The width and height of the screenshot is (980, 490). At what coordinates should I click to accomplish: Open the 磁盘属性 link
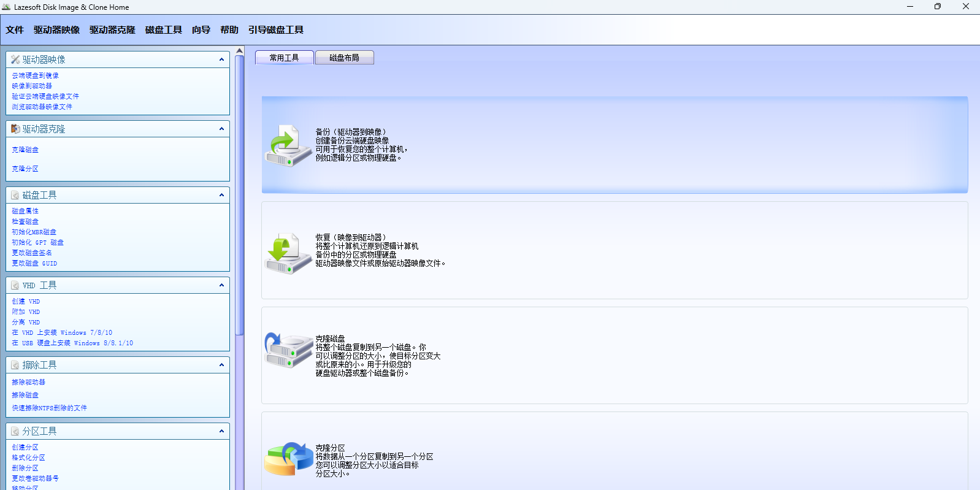pyautogui.click(x=25, y=211)
